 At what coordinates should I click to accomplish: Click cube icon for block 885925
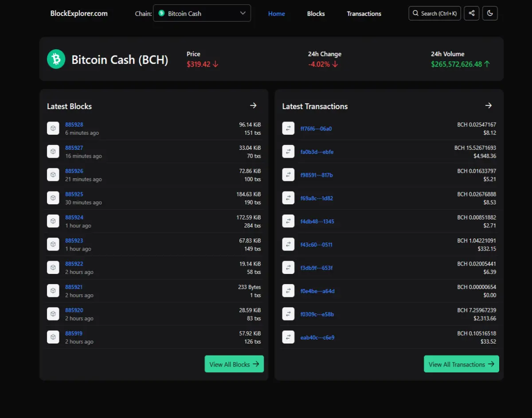(x=53, y=198)
